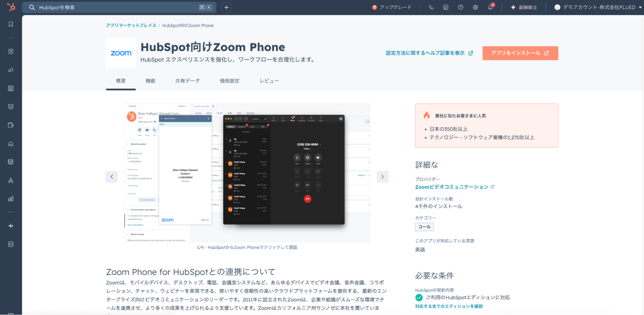Viewport: 644px width, 315px height.
Task: Open the Breeze AI sparkle sidebar icon
Action: [11, 226]
